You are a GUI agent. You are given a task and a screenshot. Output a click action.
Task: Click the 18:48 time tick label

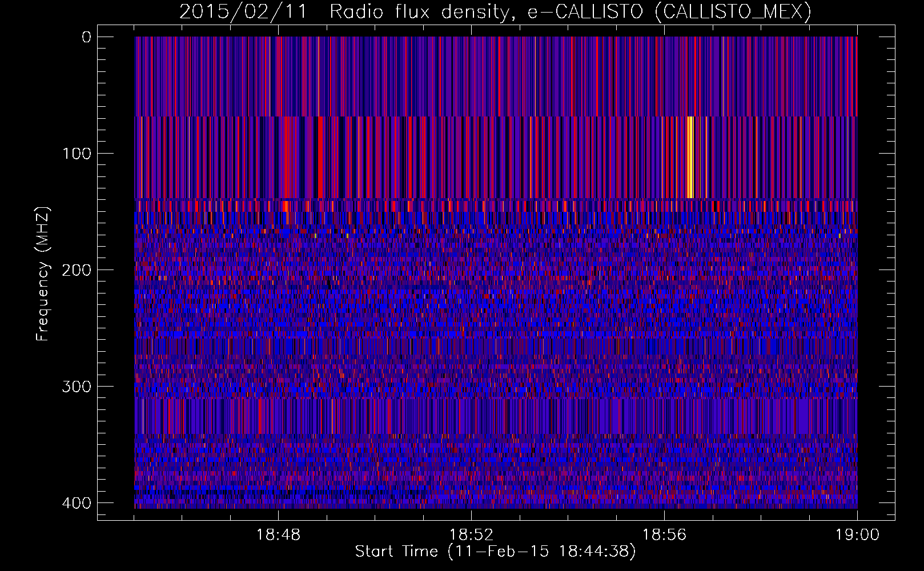[279, 535]
